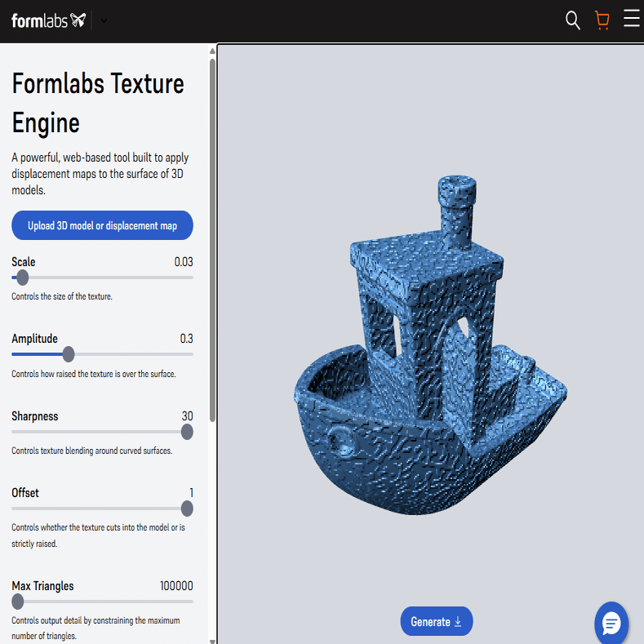644x644 pixels.
Task: Click 'Controls texture blending around curved surfaces.' text
Action: pyautogui.click(x=92, y=451)
